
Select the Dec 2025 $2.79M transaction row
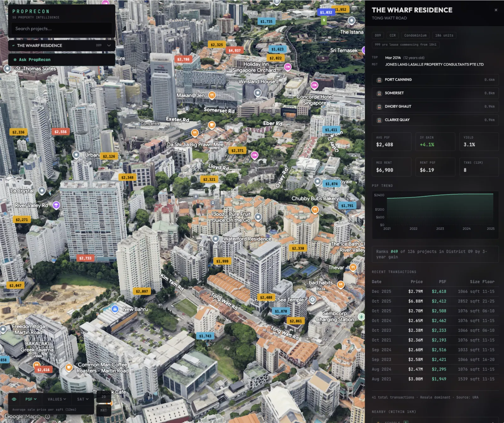[435, 292]
